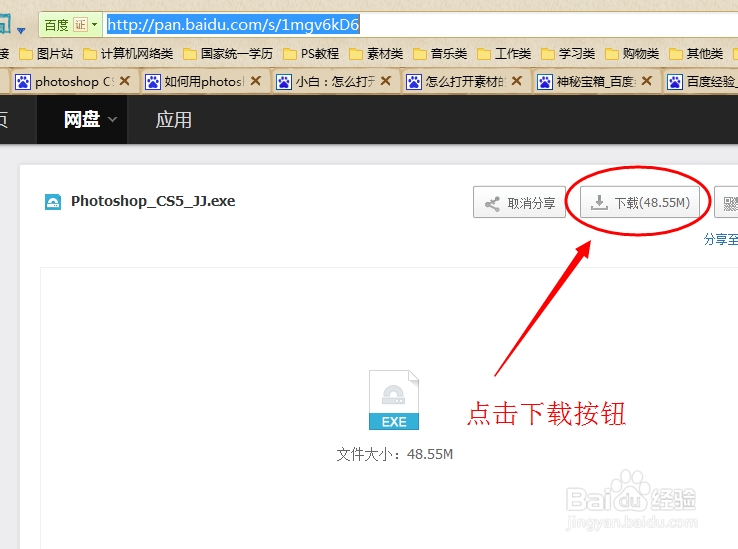
Task: Click the small blue dropdown arrow near the toolbar
Action: pos(21,31)
